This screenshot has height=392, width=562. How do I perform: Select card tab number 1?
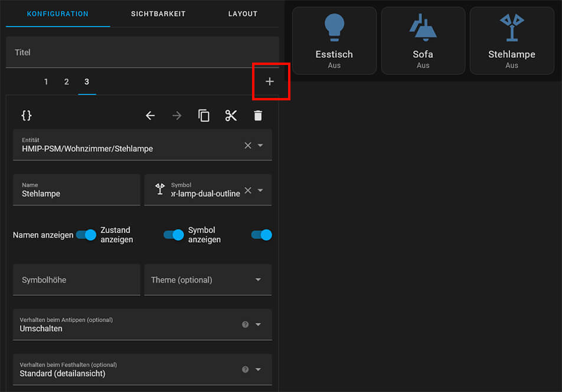pyautogui.click(x=46, y=82)
